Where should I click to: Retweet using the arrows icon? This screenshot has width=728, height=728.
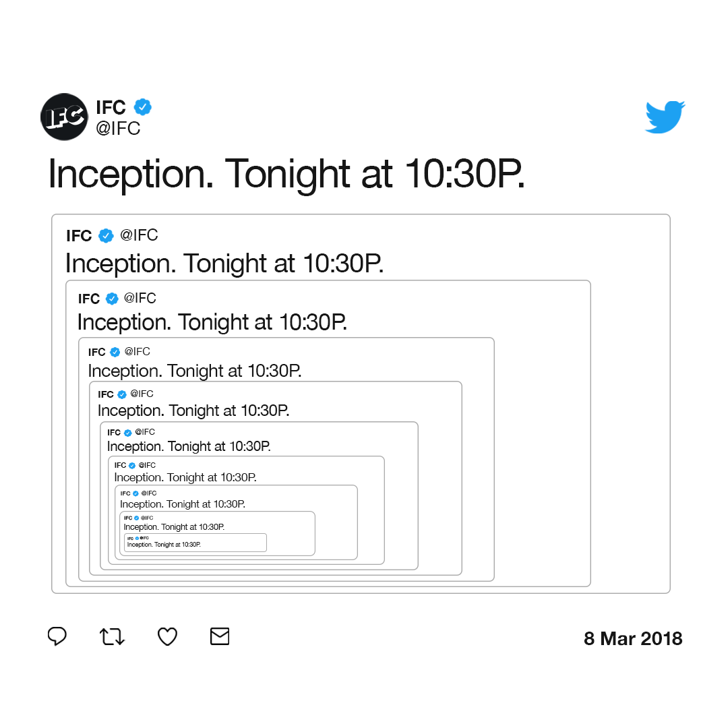pyautogui.click(x=112, y=636)
